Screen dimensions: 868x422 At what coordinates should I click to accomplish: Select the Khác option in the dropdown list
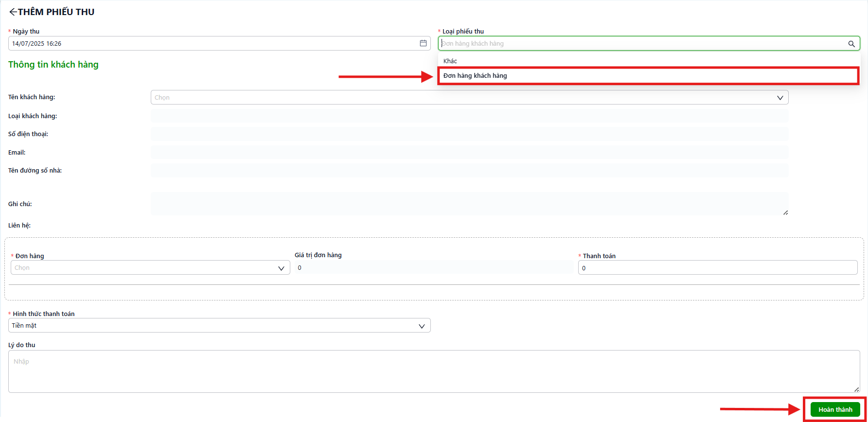pos(649,61)
